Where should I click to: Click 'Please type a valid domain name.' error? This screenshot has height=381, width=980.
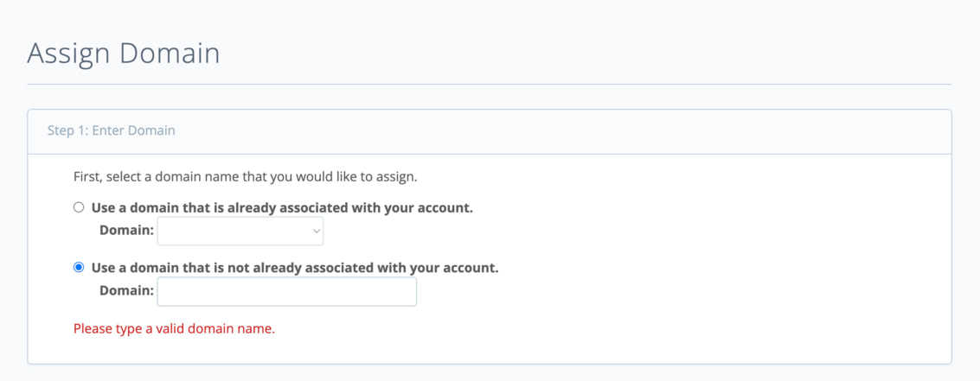(x=175, y=328)
